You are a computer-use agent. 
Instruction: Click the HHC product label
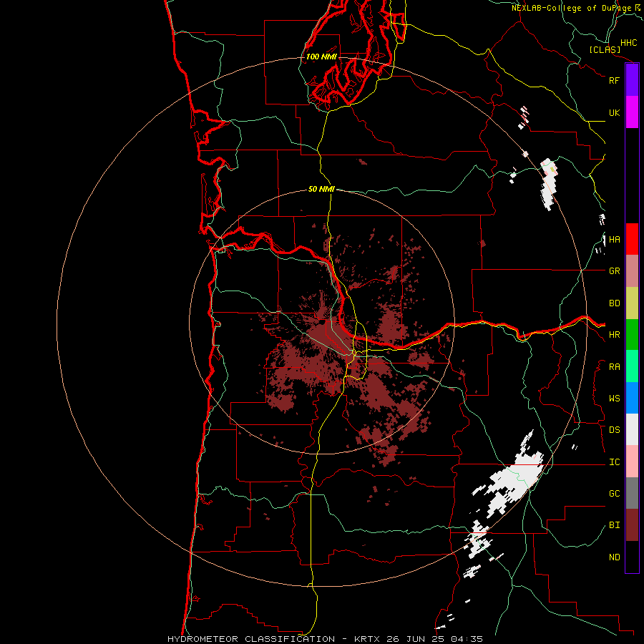click(x=628, y=43)
